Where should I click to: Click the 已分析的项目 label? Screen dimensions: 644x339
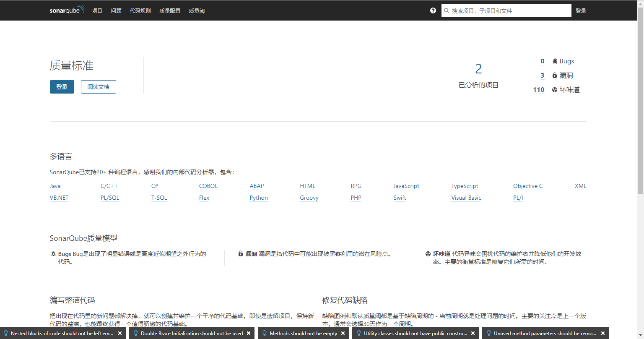click(478, 85)
